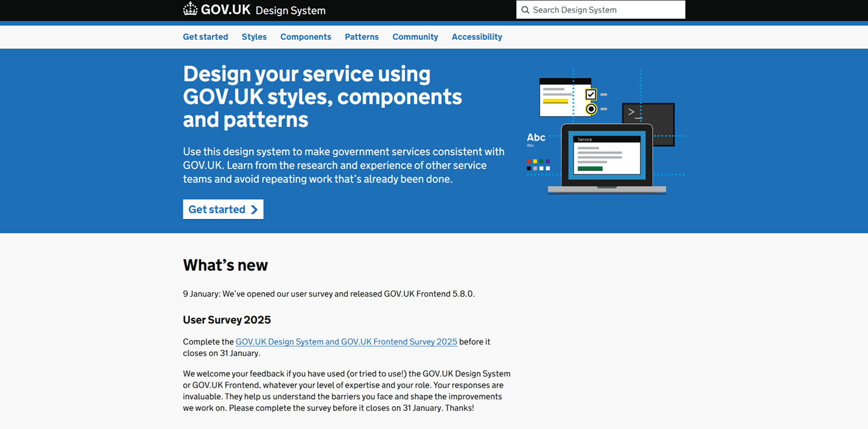This screenshot has height=429, width=868.
Task: Open the Accessibility navigation item
Action: pyautogui.click(x=477, y=37)
